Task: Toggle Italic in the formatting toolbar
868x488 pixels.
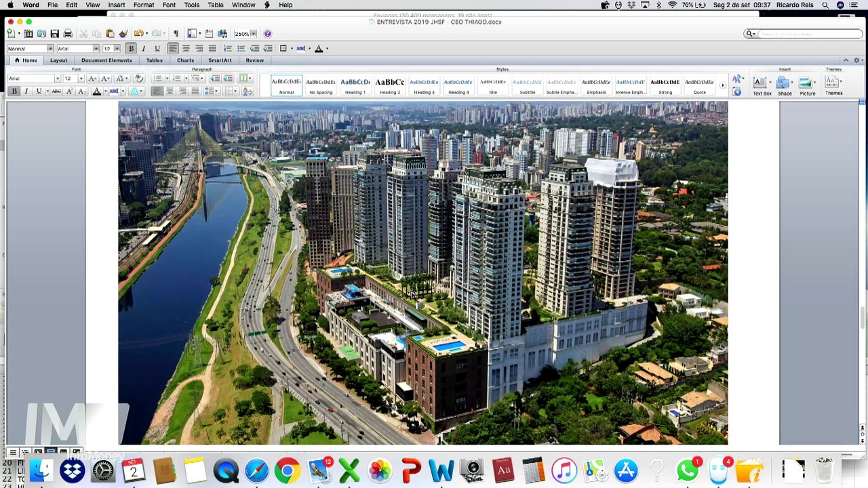Action: (144, 49)
